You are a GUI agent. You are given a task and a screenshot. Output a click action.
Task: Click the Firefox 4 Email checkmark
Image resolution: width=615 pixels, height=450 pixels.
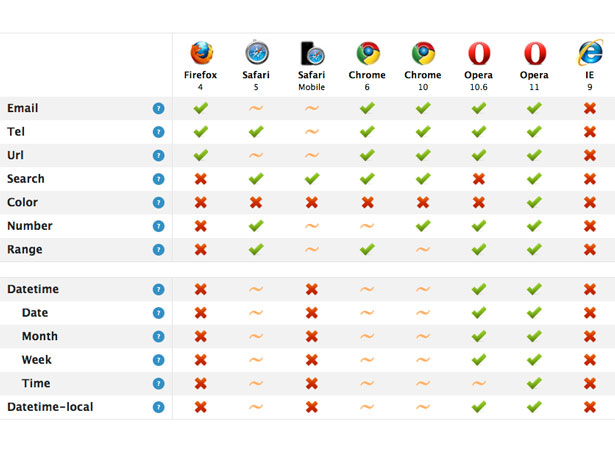[200, 108]
